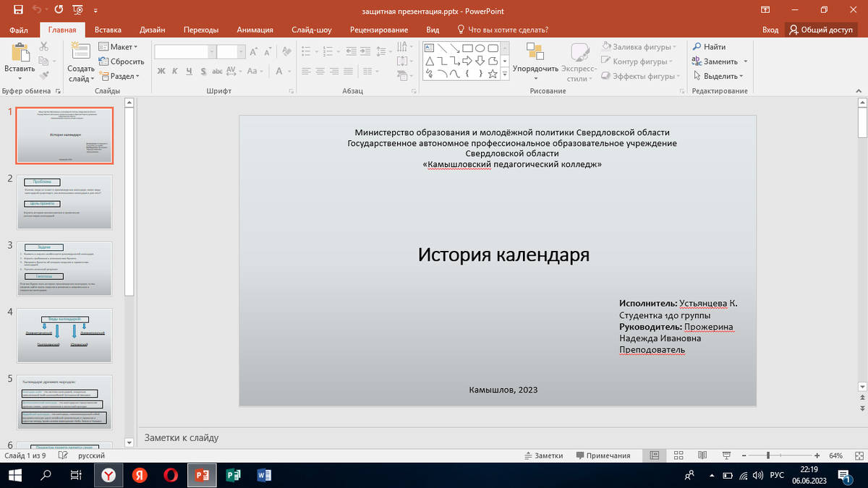Start slideshow from beginning via quick access icon
The width and height of the screenshot is (868, 488).
[x=77, y=11]
